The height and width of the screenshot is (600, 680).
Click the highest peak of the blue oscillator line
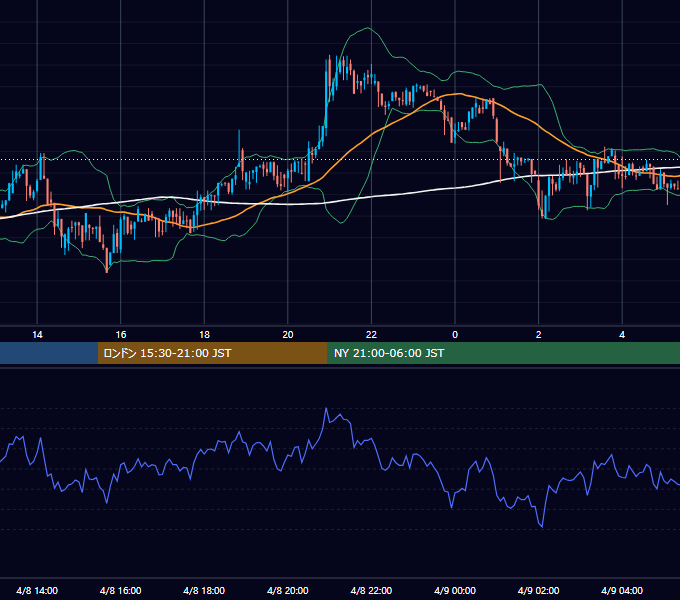pos(326,408)
